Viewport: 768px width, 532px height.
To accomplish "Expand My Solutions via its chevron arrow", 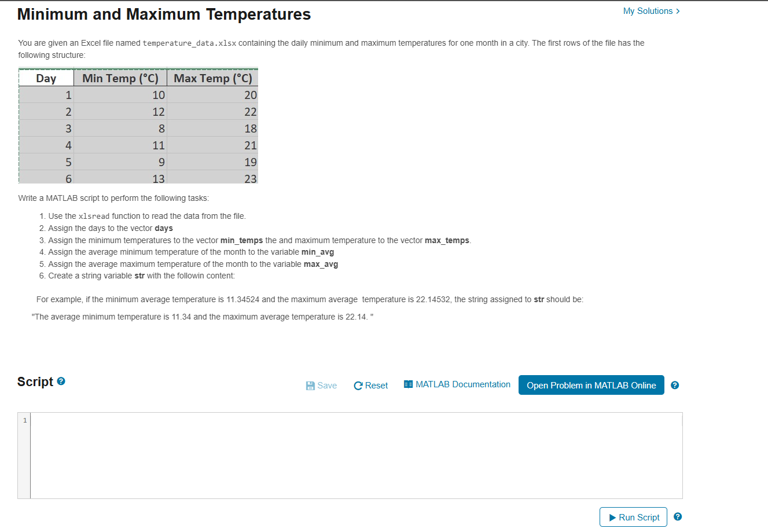I will point(678,10).
